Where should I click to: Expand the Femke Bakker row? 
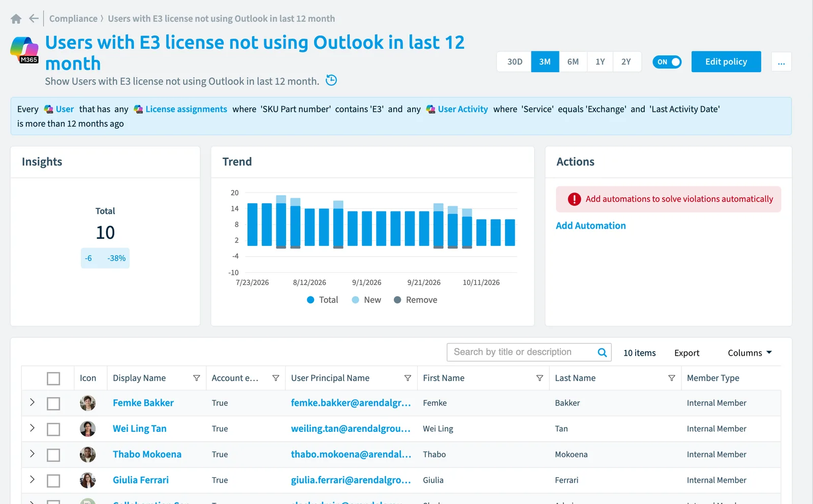[32, 402]
